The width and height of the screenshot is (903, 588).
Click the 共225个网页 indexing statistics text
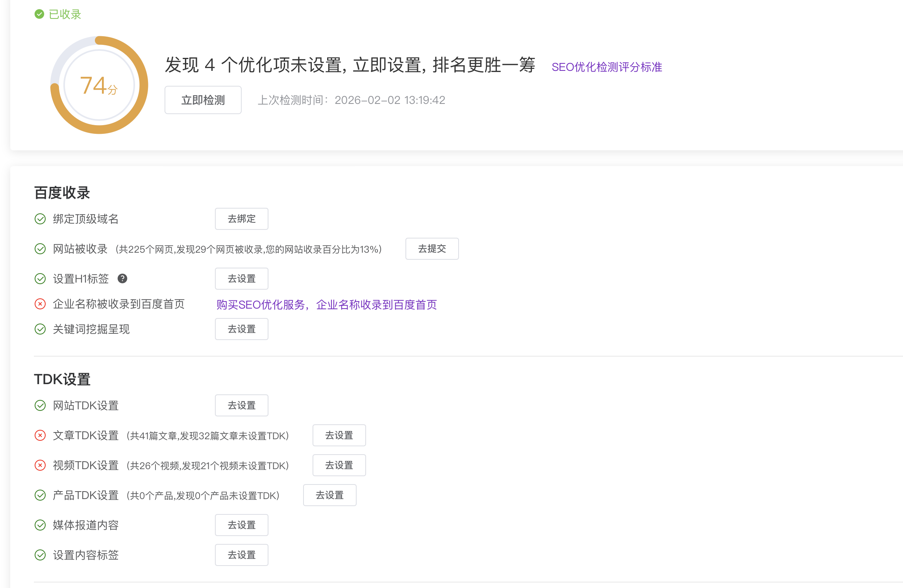tap(249, 249)
